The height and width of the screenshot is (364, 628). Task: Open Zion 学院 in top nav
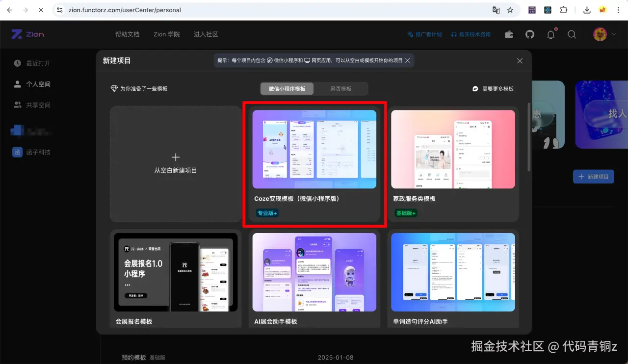(167, 34)
